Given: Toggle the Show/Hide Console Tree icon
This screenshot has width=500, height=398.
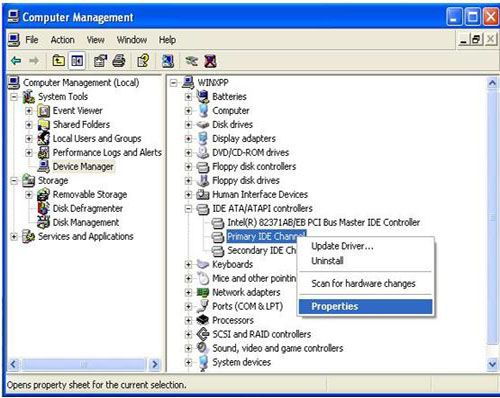Looking at the screenshot, I should tap(77, 61).
